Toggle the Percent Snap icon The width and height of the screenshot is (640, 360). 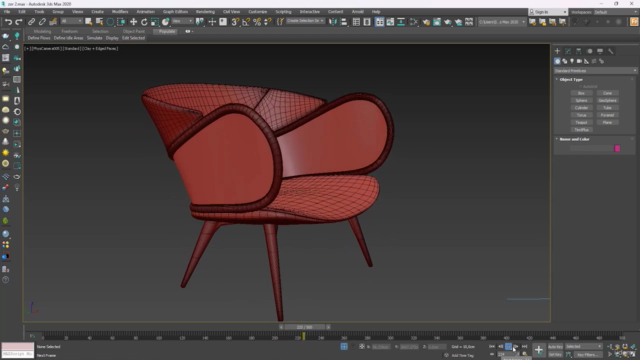(257, 22)
